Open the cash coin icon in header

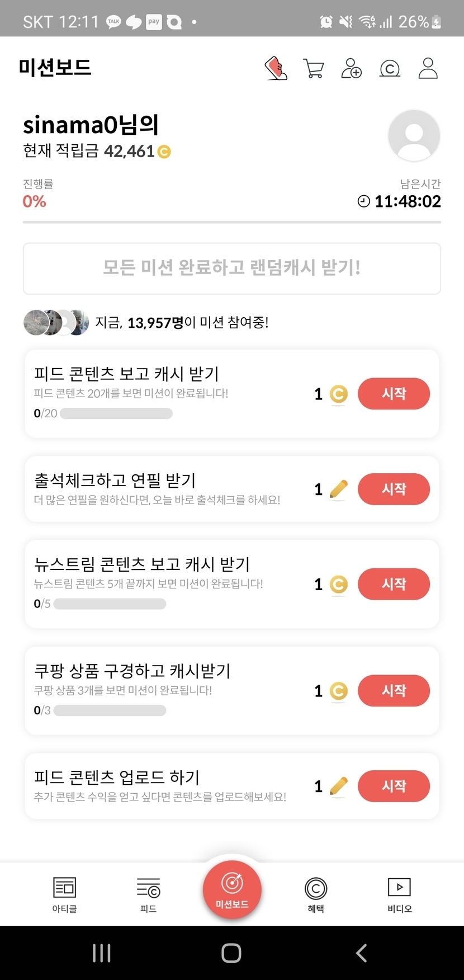tap(390, 69)
